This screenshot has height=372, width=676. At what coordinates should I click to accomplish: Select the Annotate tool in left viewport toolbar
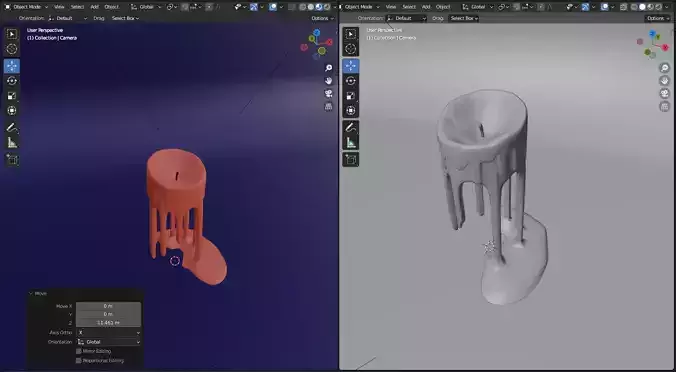(x=12, y=128)
